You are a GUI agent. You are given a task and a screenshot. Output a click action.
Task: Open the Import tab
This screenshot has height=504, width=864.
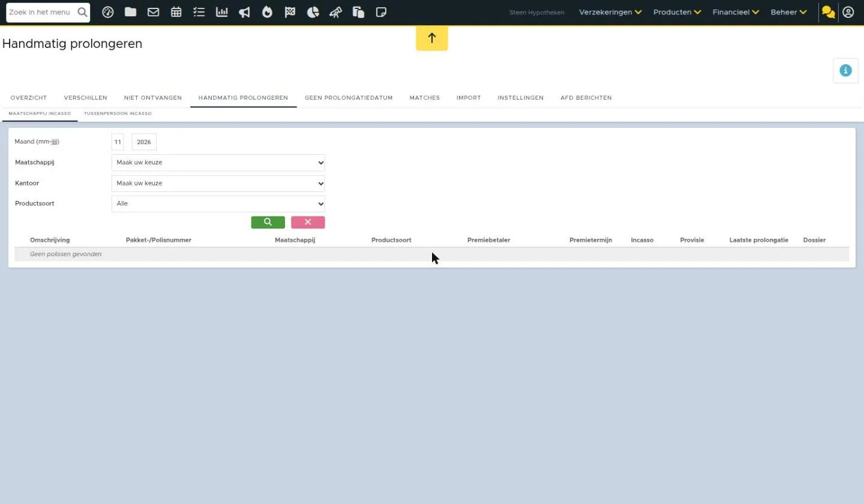point(469,98)
